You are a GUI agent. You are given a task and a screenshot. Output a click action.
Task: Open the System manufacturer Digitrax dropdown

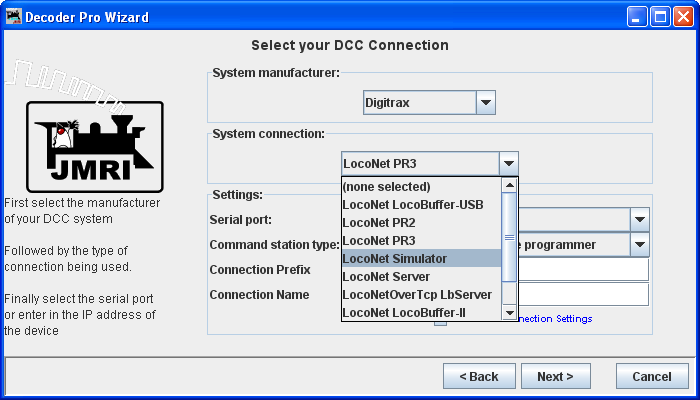coord(485,102)
